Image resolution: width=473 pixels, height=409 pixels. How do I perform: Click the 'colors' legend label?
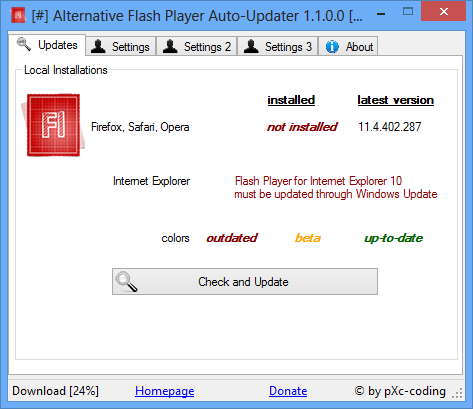(x=175, y=238)
